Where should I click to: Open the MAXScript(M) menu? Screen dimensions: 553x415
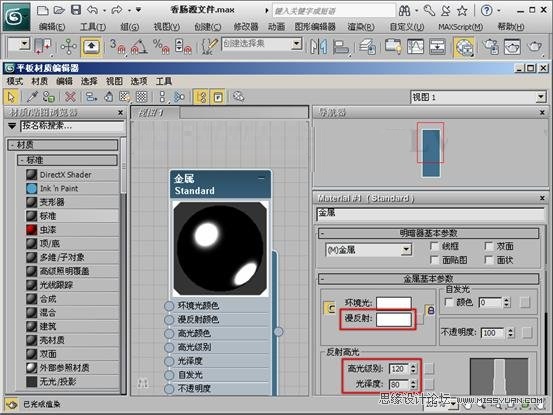[x=461, y=26]
